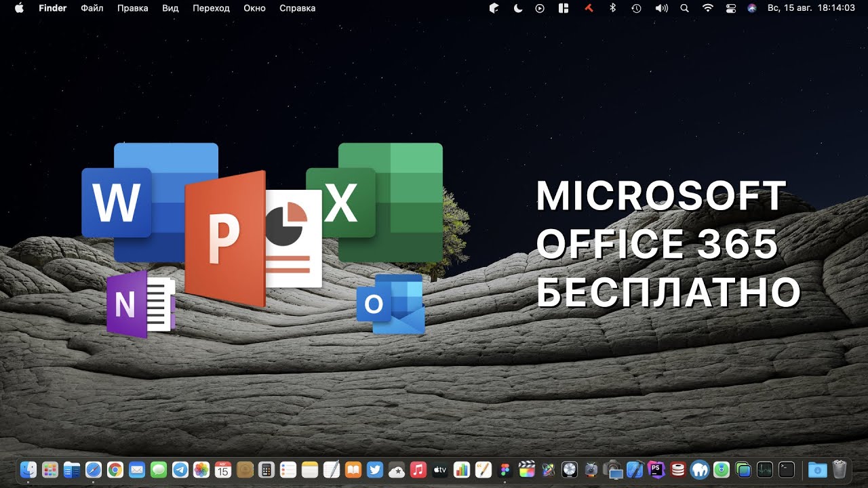This screenshot has height=488, width=868.
Task: Launch Calculator from the Dock
Action: point(267,469)
